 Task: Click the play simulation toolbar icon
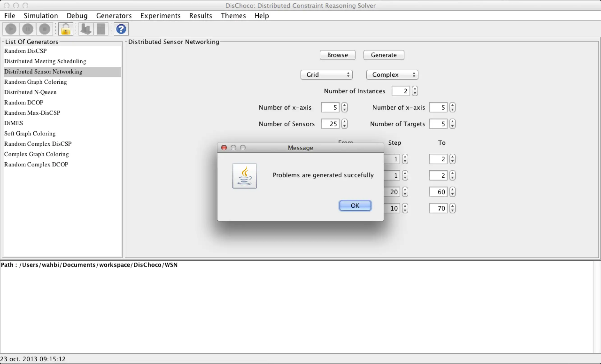click(x=11, y=29)
